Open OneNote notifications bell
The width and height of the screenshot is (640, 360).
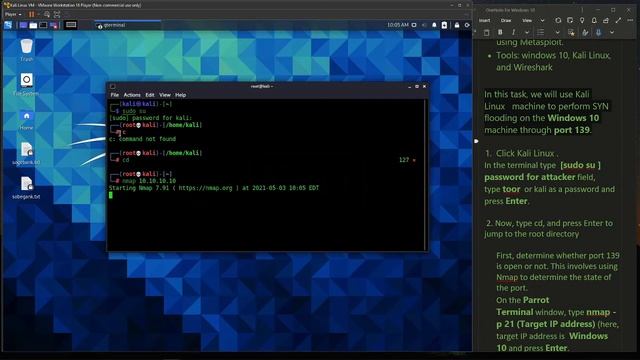(594, 20)
